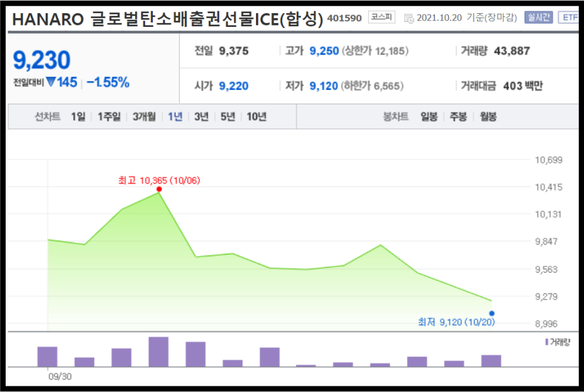Click the 최저 9,120 (10/20) label
584x392 pixels.
pos(457,322)
